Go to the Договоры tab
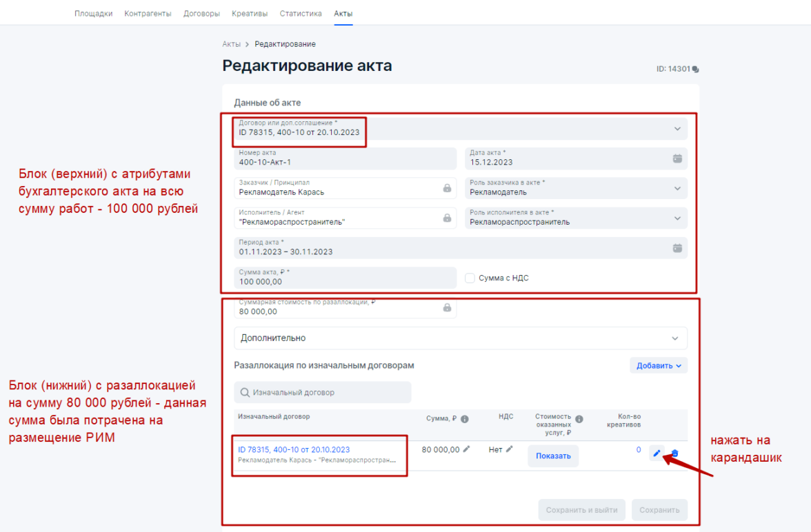The height and width of the screenshot is (532, 811). (201, 14)
